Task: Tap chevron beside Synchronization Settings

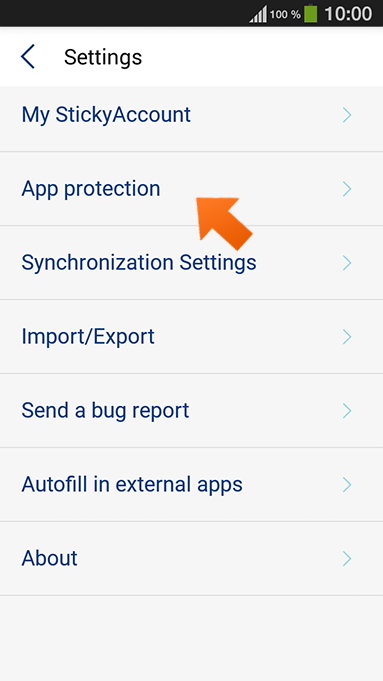Action: click(x=347, y=263)
